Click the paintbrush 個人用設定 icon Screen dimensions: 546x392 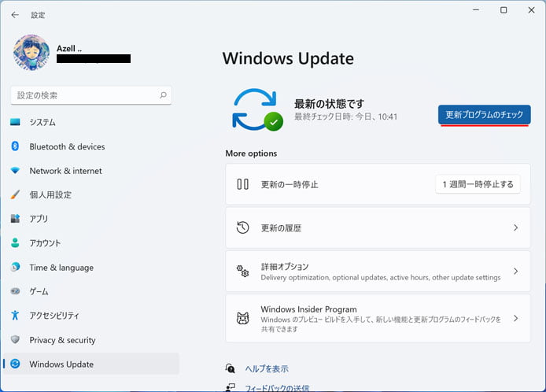tap(15, 194)
